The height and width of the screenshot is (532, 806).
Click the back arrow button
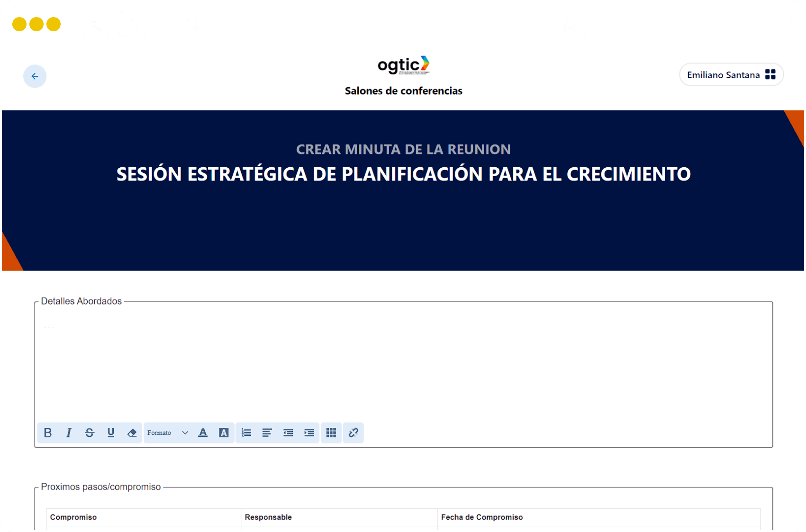[x=35, y=76]
